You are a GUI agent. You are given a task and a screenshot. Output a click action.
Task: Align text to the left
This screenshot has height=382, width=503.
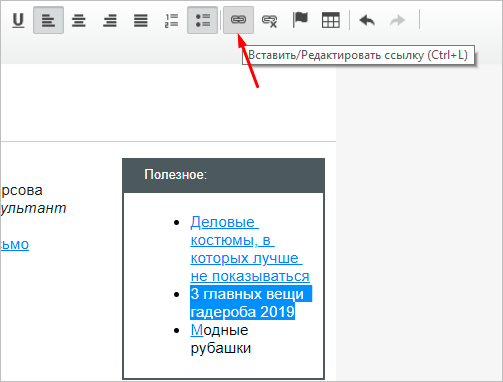pos(48,20)
